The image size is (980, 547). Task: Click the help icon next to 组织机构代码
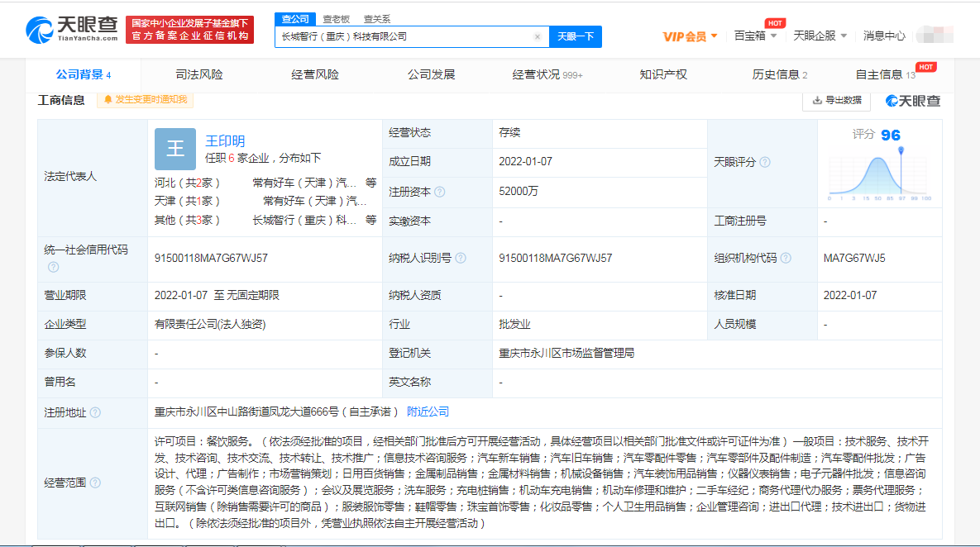[x=786, y=258]
